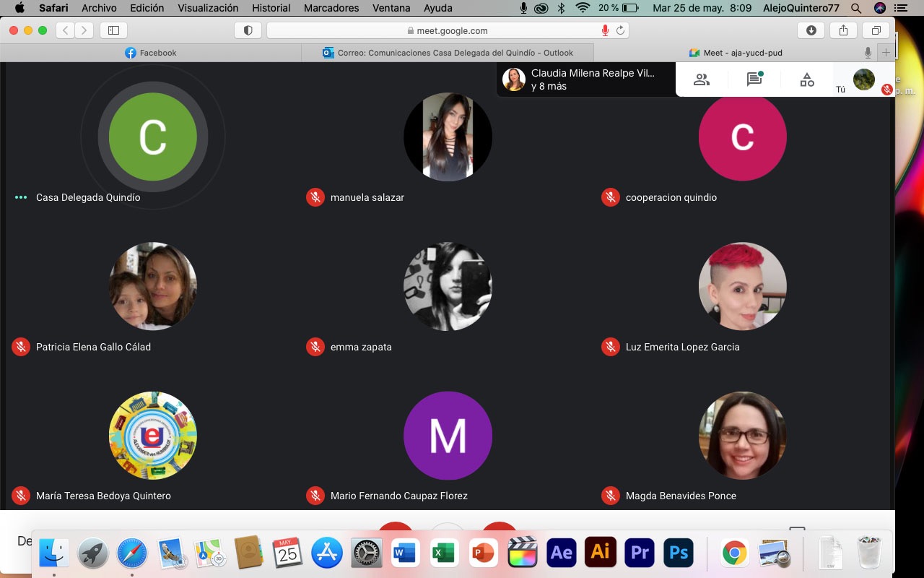The height and width of the screenshot is (578, 924).
Task: Open After Effects from the Dock
Action: click(561, 553)
